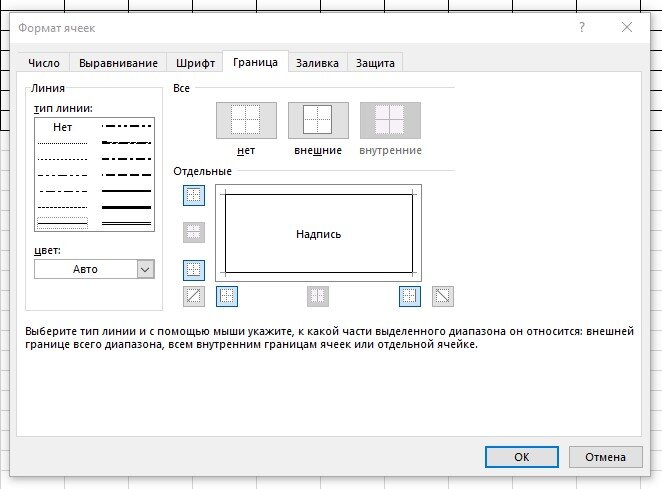Screen dimensions: 662x489
Task: Click the 'нет' no-borders preset icon
Action: pyautogui.click(x=246, y=120)
